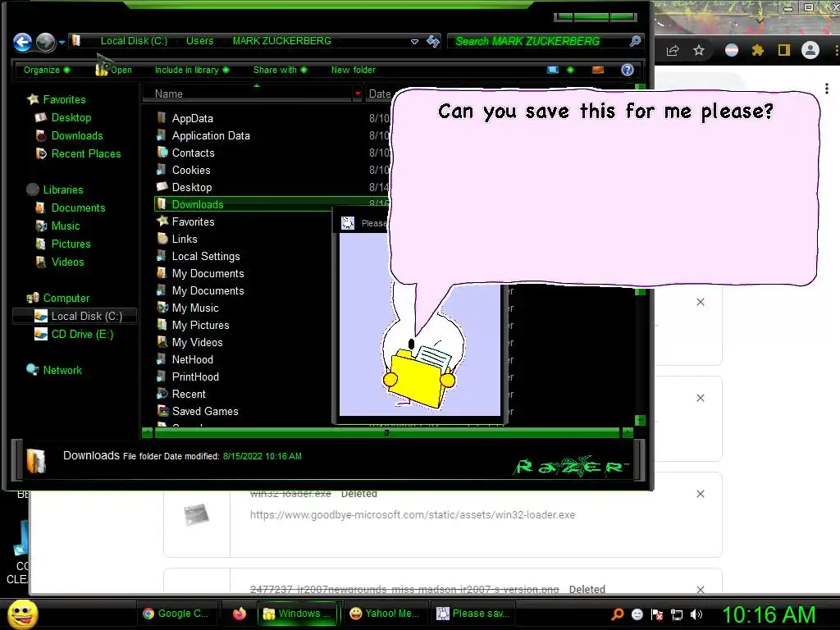
Task: Select the Desktop folder in file list
Action: 192,188
